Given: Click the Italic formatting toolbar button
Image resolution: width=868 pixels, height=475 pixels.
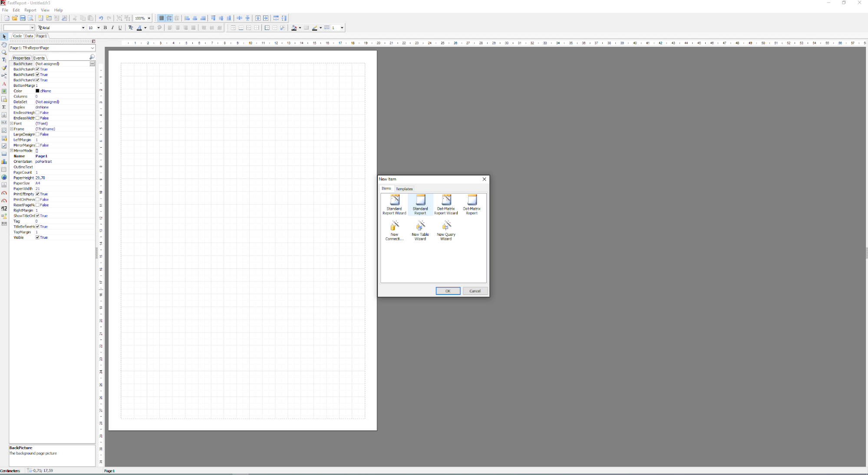Looking at the screenshot, I should 112,27.
